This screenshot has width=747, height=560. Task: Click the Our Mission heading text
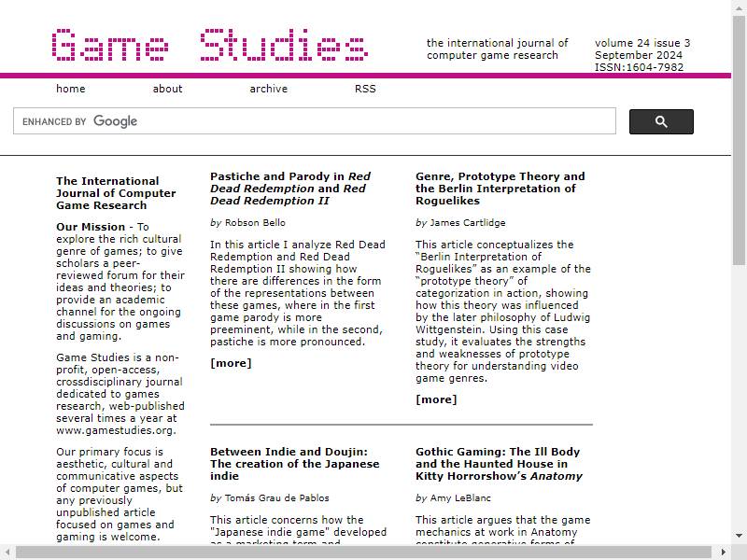(x=91, y=227)
